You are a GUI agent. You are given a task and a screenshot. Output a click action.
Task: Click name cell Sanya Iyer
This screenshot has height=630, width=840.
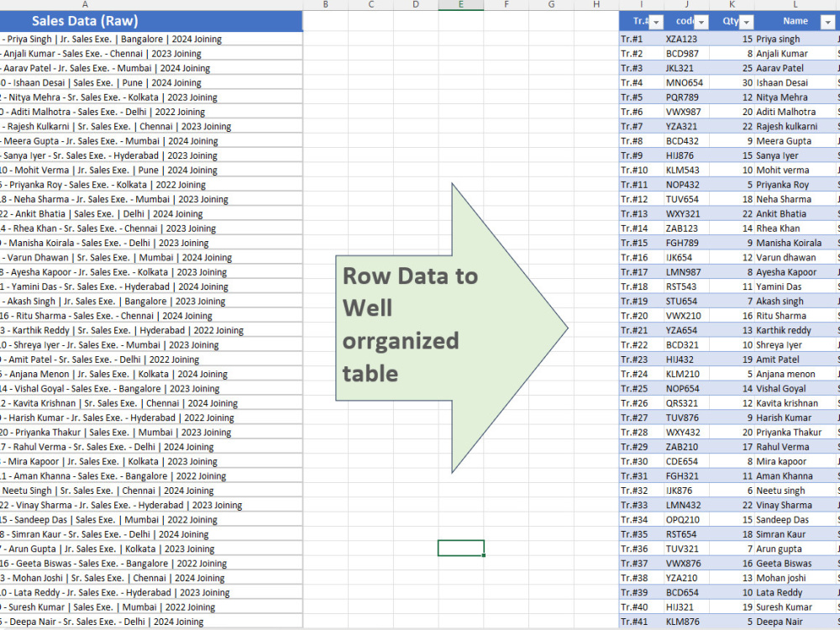795,155
